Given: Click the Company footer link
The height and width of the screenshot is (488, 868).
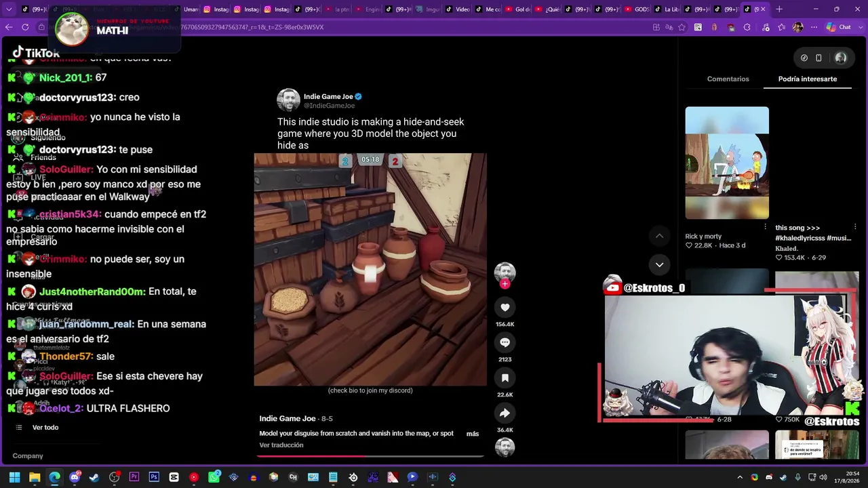Looking at the screenshot, I should 28,456.
